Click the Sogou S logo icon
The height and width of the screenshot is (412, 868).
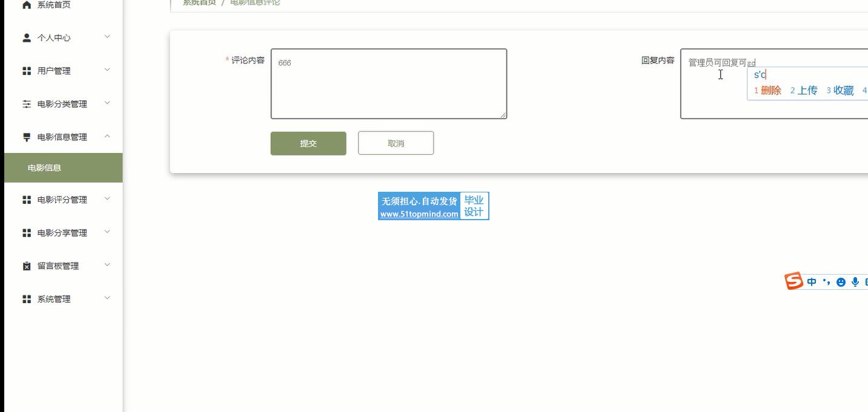click(793, 281)
